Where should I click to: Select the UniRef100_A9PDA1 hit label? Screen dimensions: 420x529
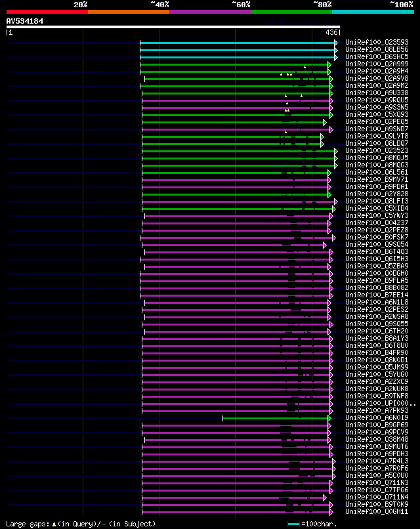pos(377,187)
